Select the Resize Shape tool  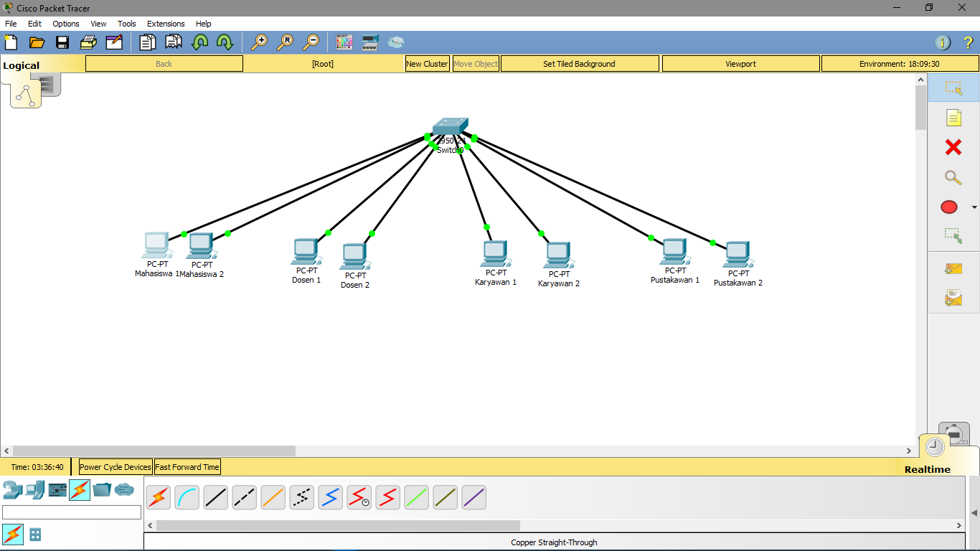953,235
